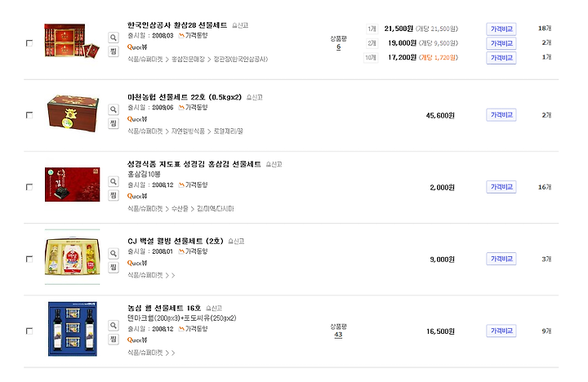
Task: Click 가격비교 button for 16,500원 item
Action: (x=501, y=331)
